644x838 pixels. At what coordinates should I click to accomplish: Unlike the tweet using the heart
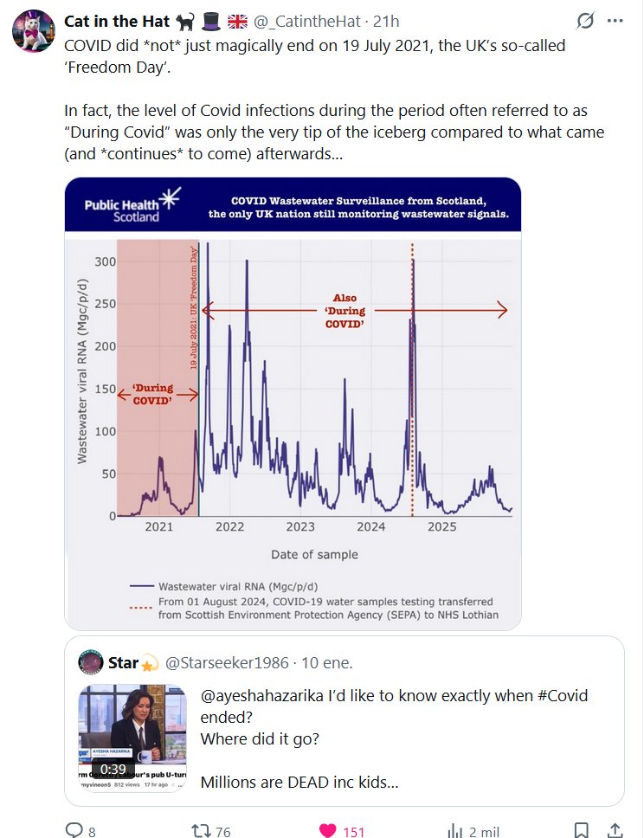click(328, 830)
